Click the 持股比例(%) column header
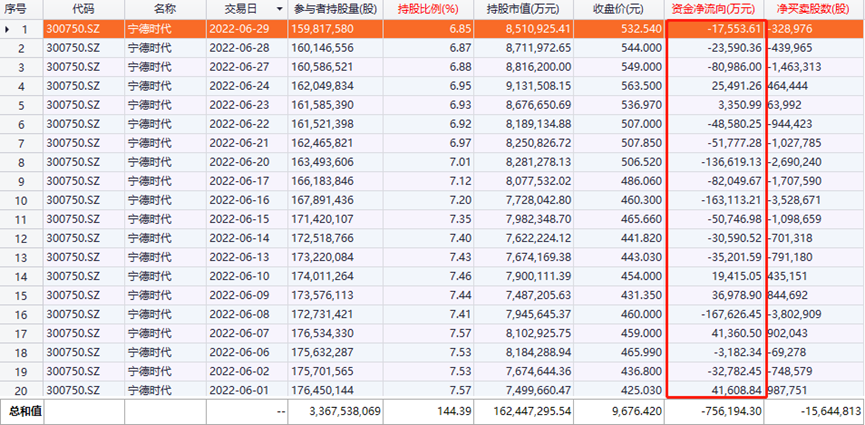 (428, 9)
